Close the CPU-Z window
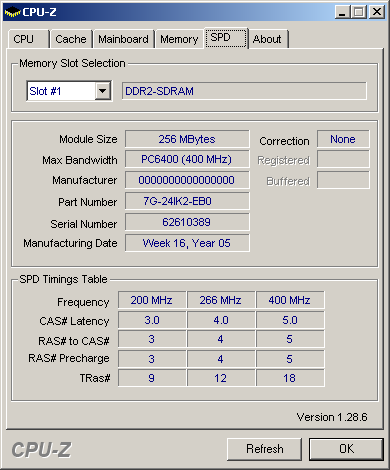The height and width of the screenshot is (470, 390). point(377,12)
